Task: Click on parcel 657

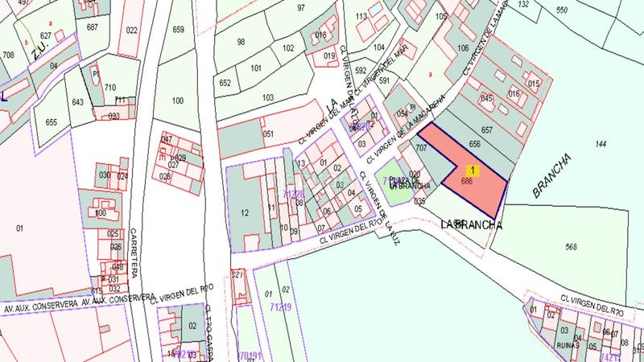Action: (486, 130)
